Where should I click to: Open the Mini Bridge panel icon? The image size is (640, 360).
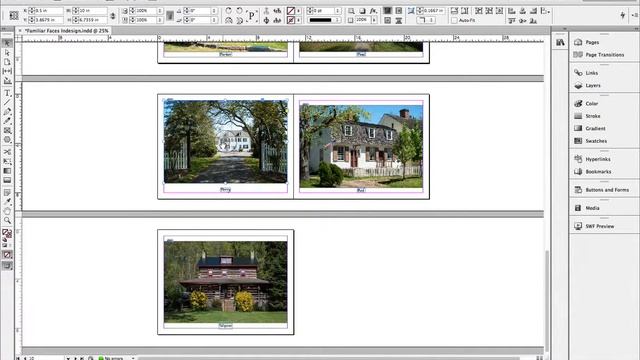(x=560, y=42)
